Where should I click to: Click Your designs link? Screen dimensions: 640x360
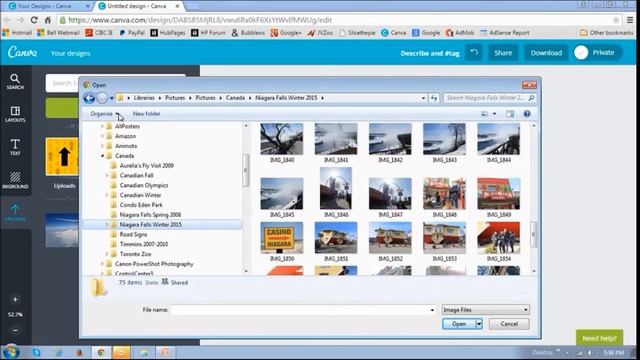71,53
